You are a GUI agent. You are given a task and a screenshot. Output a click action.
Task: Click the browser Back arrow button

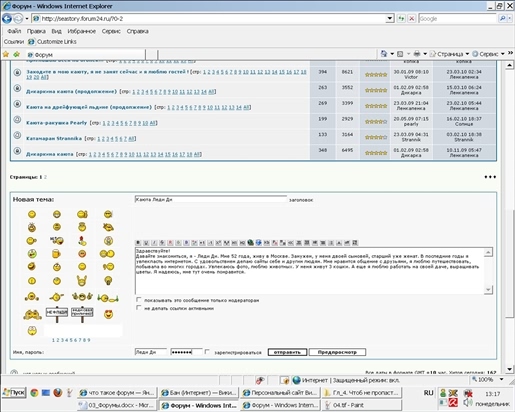point(7,19)
